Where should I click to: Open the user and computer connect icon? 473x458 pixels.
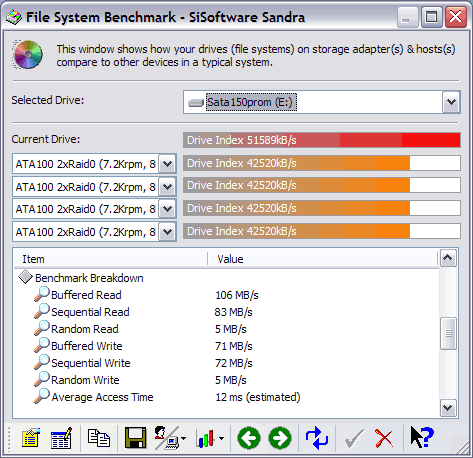pos(167,438)
